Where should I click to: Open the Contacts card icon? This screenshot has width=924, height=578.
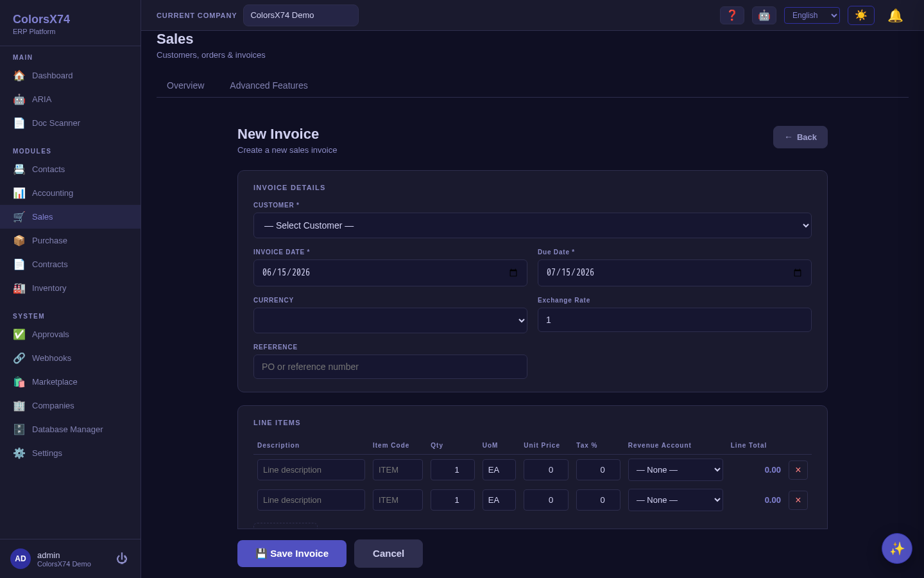pos(19,170)
